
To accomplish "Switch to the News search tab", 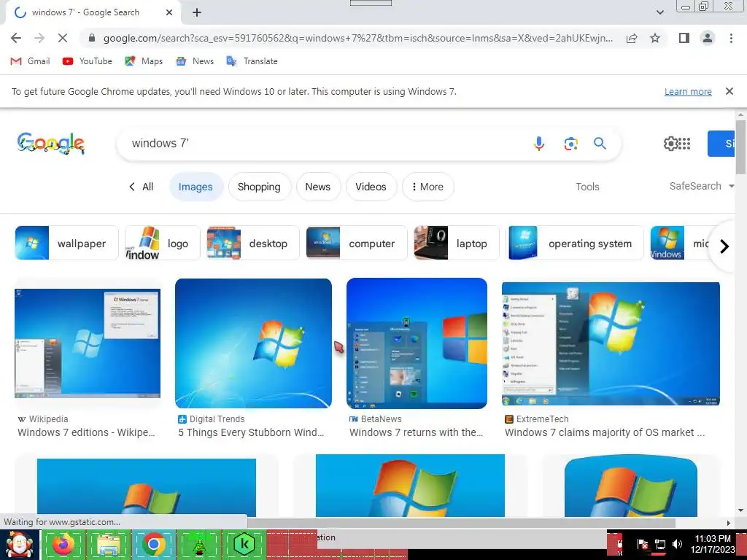I will tap(318, 187).
